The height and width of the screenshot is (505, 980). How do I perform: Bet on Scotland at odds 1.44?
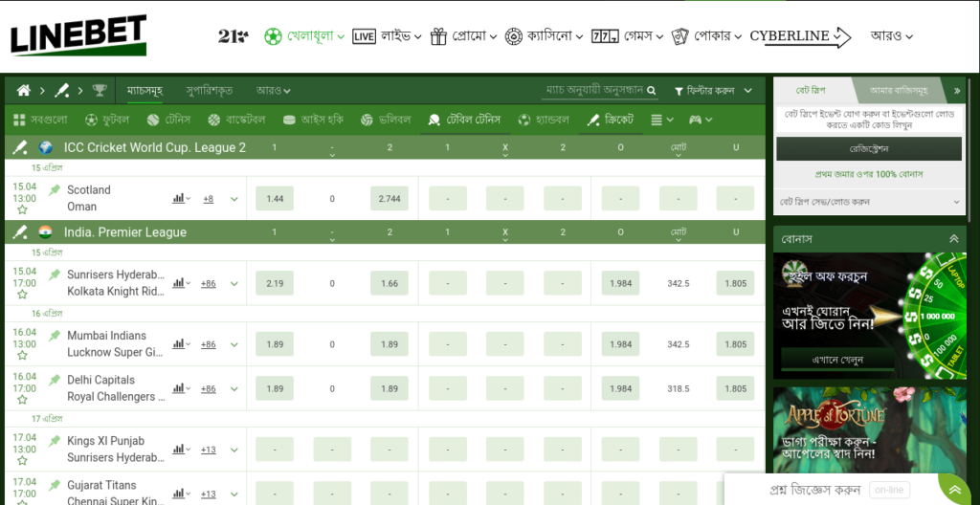pos(275,198)
